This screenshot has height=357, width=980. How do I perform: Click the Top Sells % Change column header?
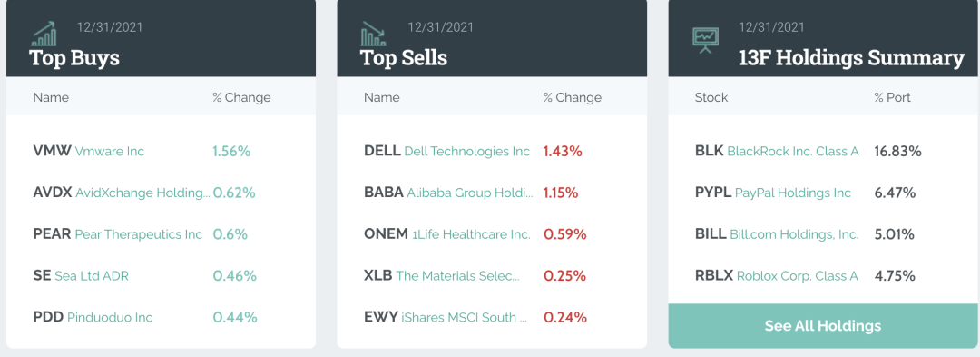(x=573, y=97)
